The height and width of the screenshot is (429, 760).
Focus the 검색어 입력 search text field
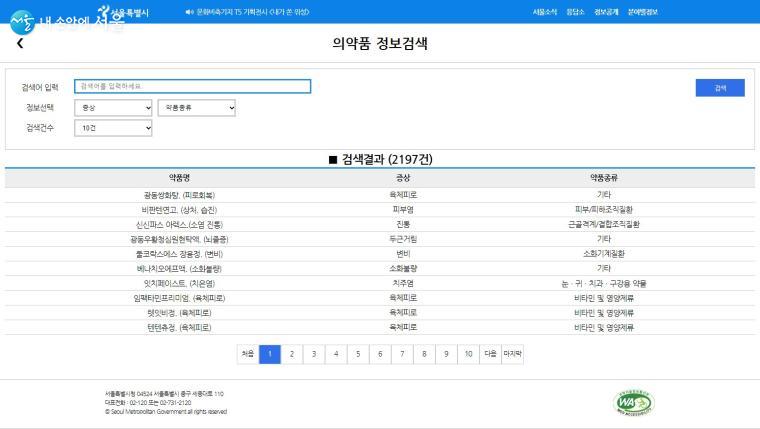192,86
